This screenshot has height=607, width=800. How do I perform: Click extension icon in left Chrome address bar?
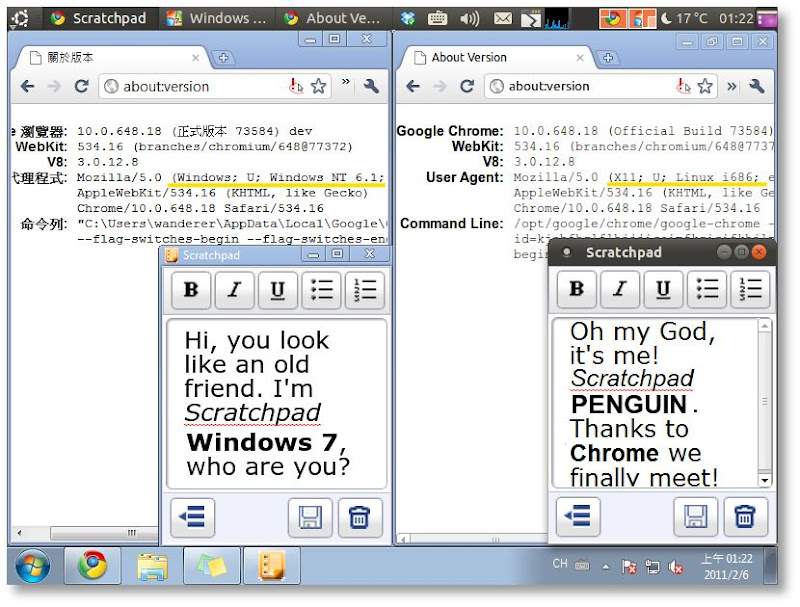(x=296, y=86)
